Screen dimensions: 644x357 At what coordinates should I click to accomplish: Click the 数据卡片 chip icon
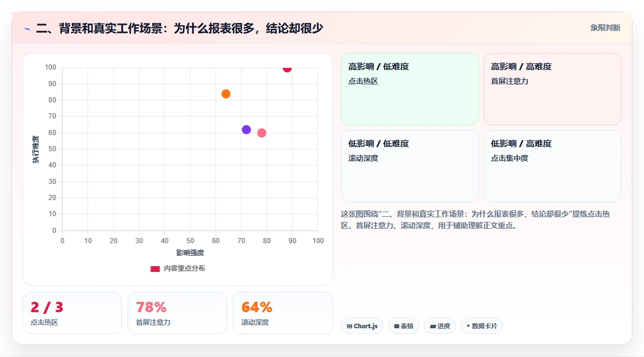click(468, 326)
